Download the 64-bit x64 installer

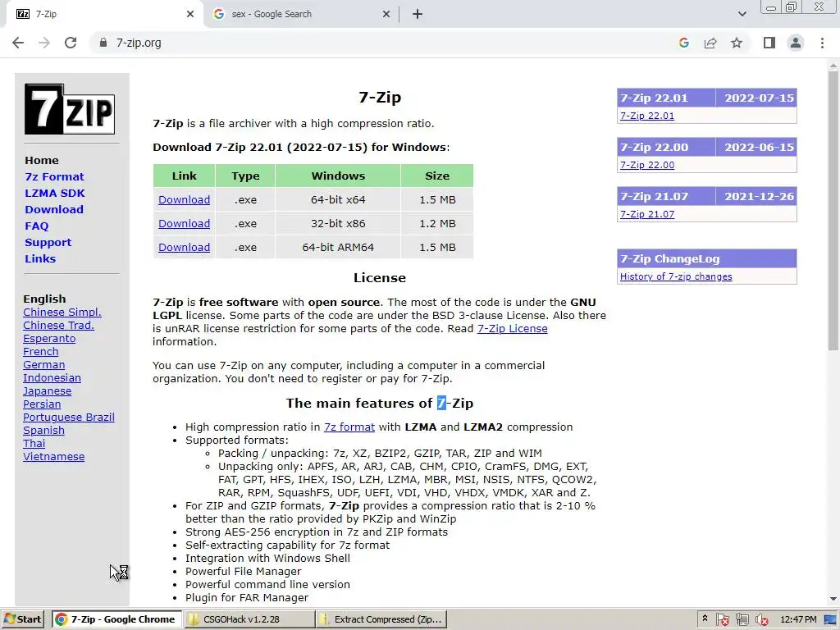pos(184,200)
